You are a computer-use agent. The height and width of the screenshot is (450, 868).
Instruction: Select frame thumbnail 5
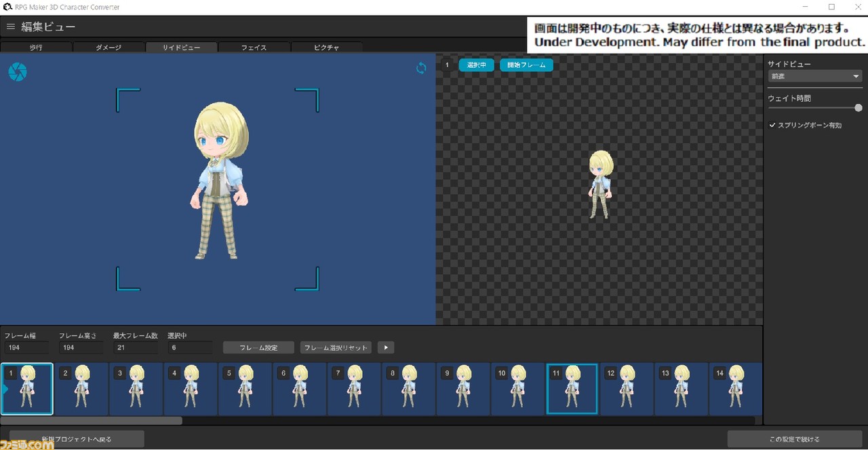pos(245,389)
